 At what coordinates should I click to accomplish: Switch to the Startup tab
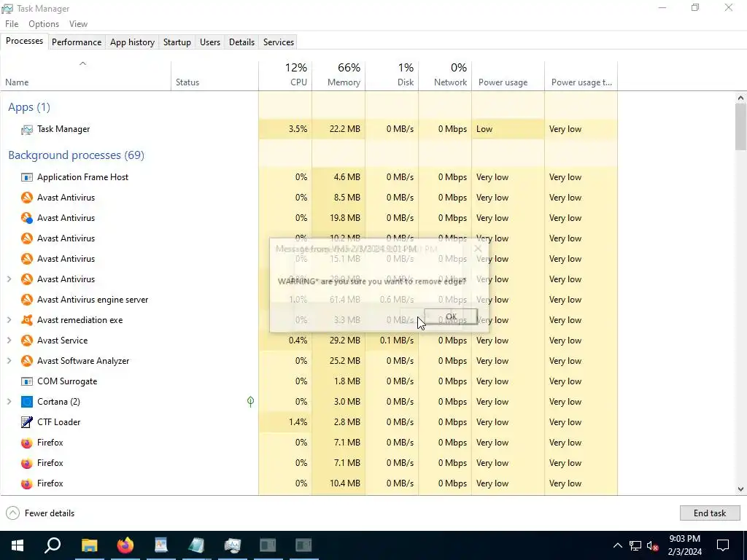coord(177,42)
